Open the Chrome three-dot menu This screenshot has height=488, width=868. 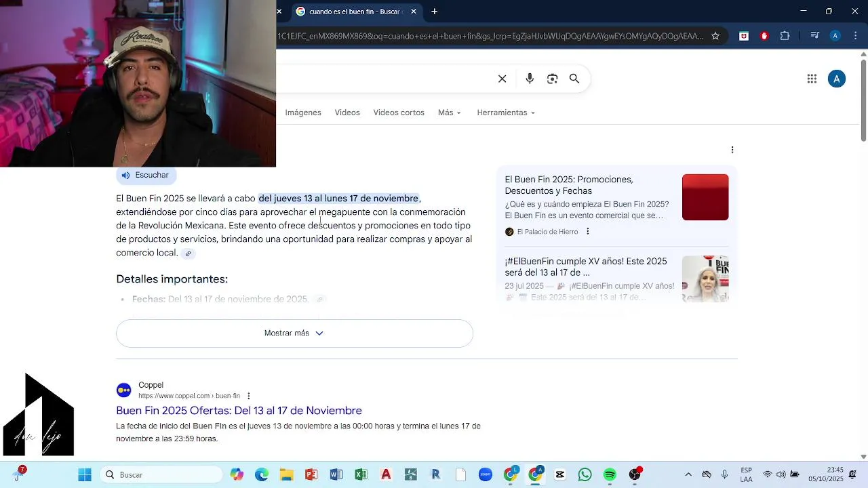pyautogui.click(x=856, y=36)
